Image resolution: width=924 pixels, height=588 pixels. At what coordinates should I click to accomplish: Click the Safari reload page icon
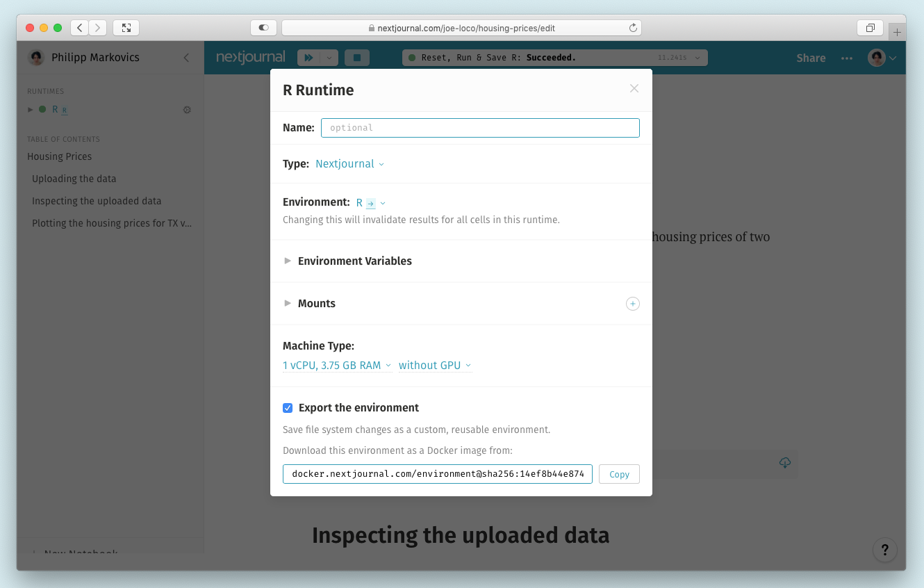tap(633, 28)
